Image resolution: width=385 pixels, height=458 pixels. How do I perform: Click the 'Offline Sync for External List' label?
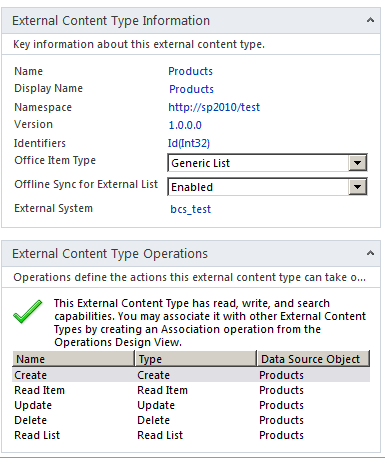pyautogui.click(x=86, y=184)
